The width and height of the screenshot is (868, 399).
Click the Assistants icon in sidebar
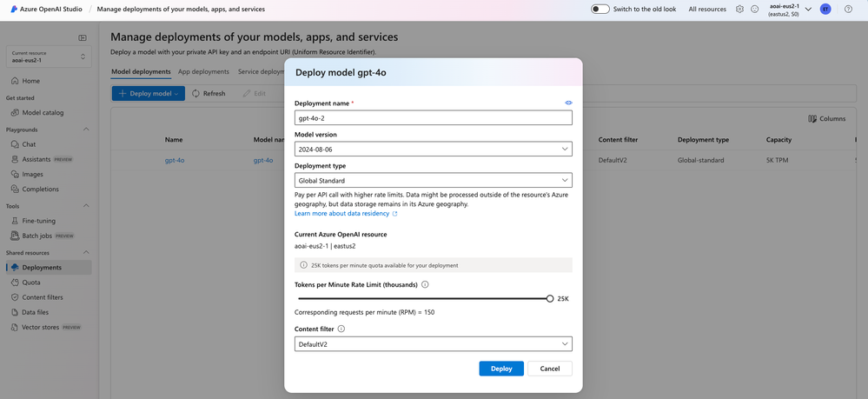[15, 159]
